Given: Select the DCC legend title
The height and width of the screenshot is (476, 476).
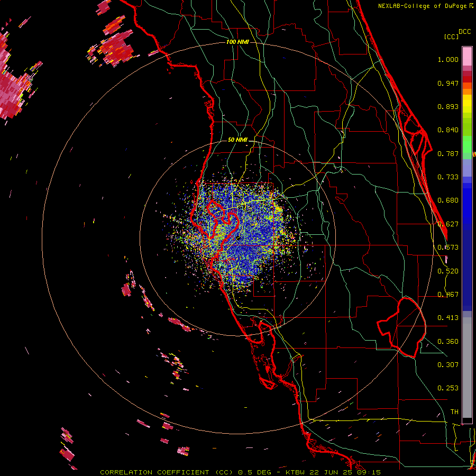Looking at the screenshot, I should (464, 32).
